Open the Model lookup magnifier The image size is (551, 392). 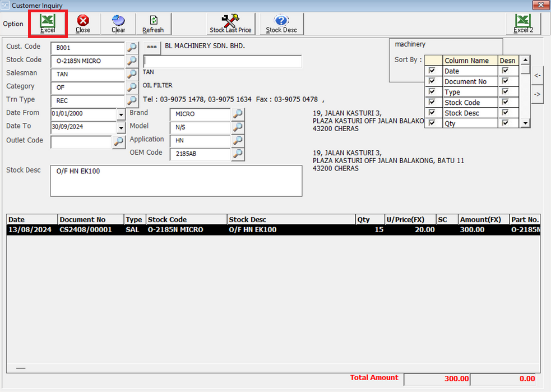(238, 127)
